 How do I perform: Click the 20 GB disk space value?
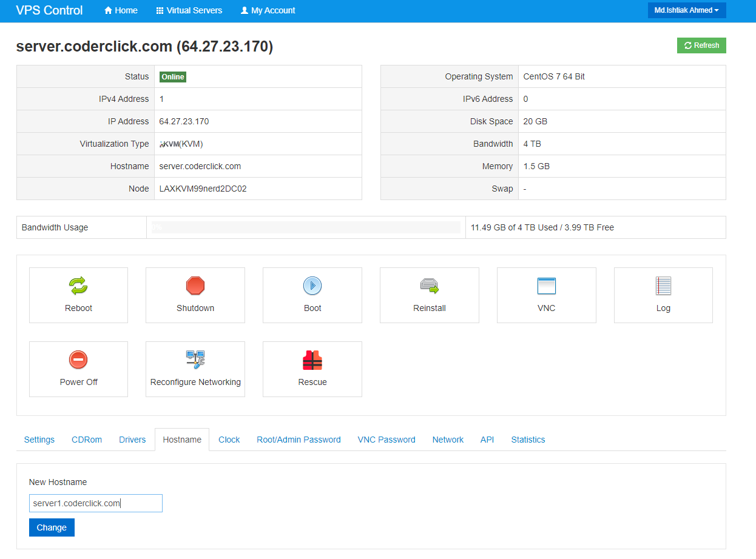coord(535,121)
